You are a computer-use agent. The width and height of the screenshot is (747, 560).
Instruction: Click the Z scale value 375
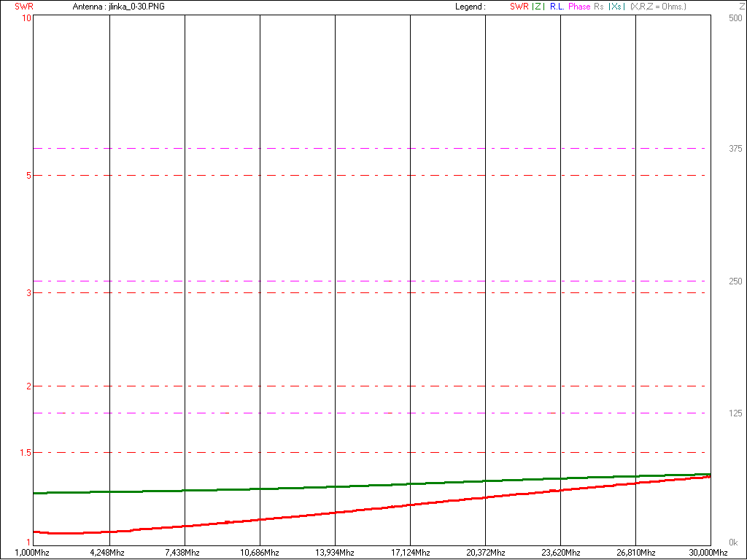coord(735,149)
